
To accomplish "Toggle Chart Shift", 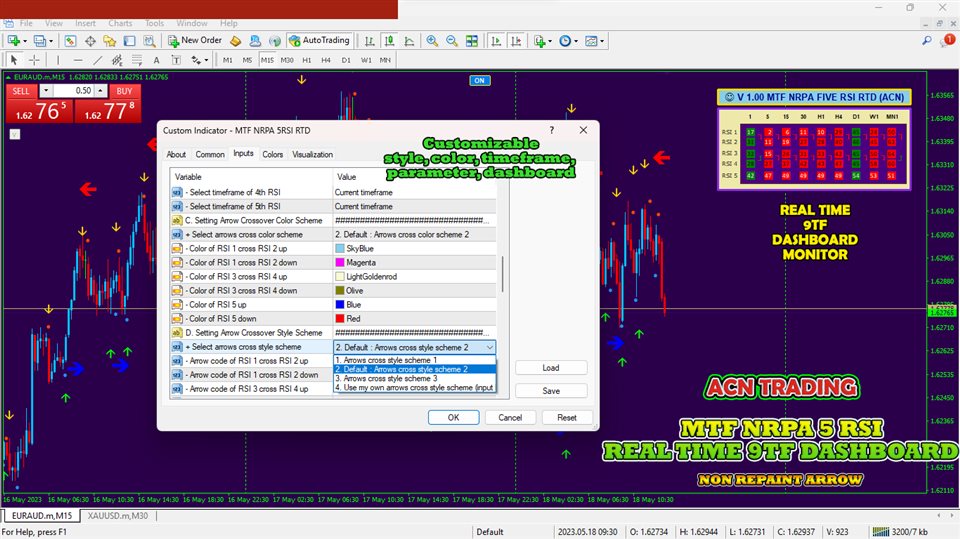I will [x=516, y=41].
